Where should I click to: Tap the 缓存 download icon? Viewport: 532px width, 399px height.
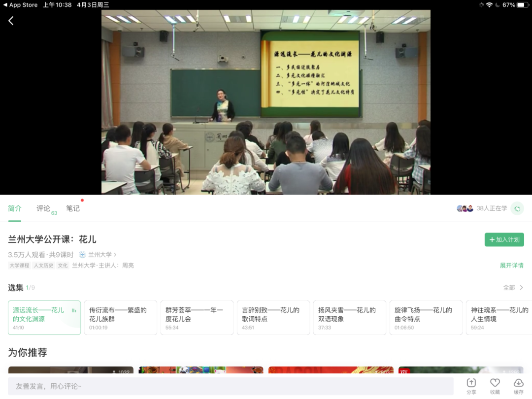point(518,387)
